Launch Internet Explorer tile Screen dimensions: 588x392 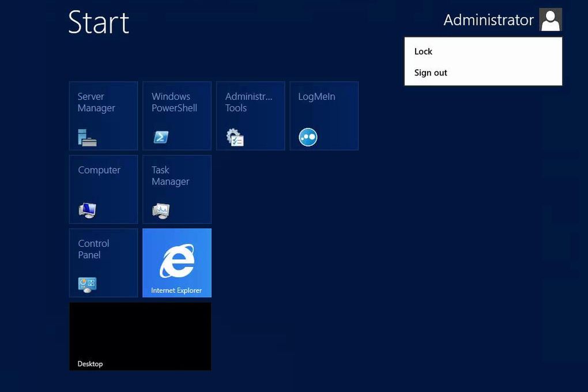pos(177,263)
